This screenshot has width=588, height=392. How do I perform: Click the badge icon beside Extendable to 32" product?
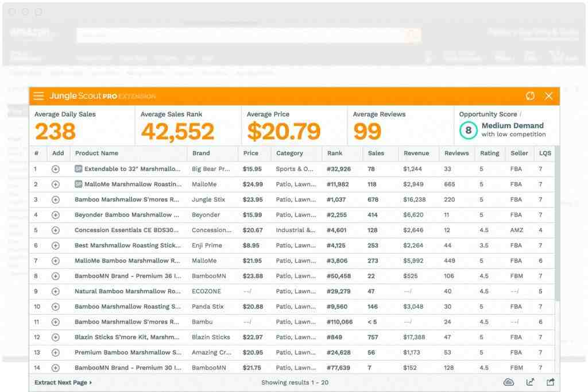[x=78, y=169]
